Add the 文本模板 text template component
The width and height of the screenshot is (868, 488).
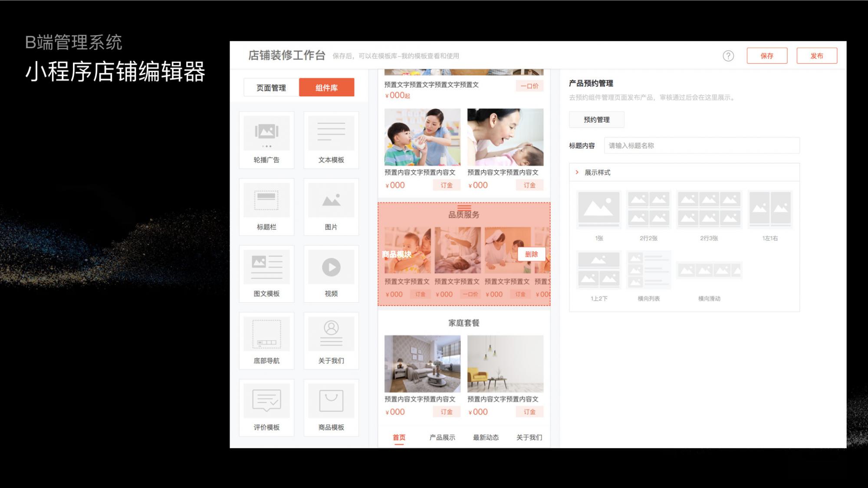pyautogui.click(x=331, y=140)
